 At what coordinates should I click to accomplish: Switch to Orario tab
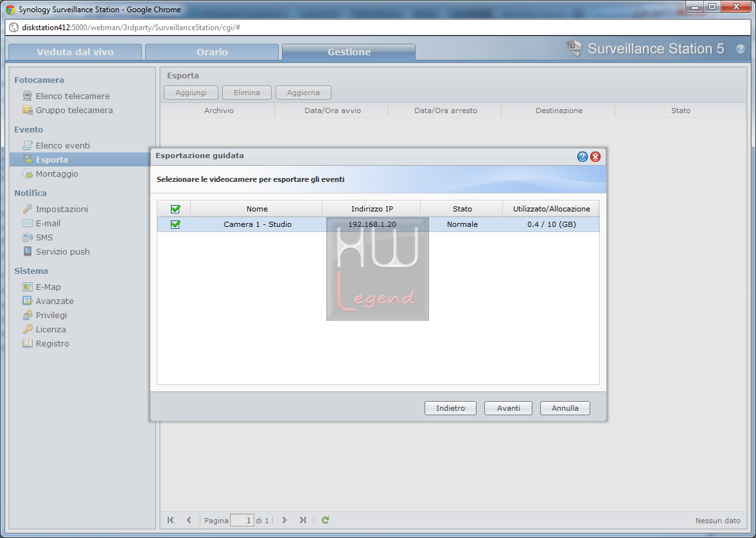[212, 51]
